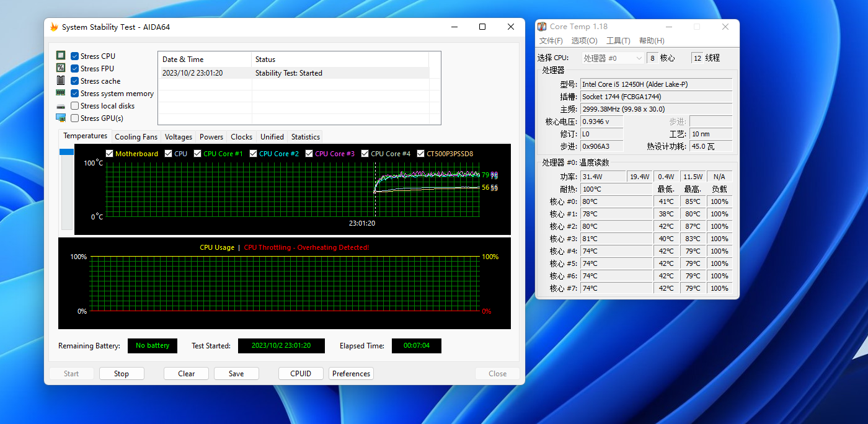The image size is (868, 424).
Task: Click the CPU chip icon beside Stress CPU
Action: [x=61, y=56]
